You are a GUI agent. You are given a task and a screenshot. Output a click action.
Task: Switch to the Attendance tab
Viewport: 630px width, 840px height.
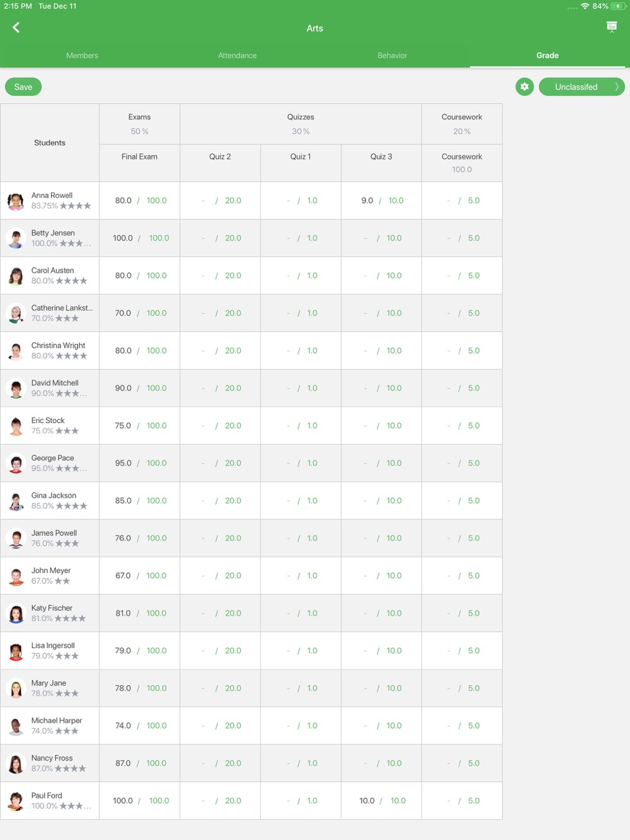pos(237,55)
